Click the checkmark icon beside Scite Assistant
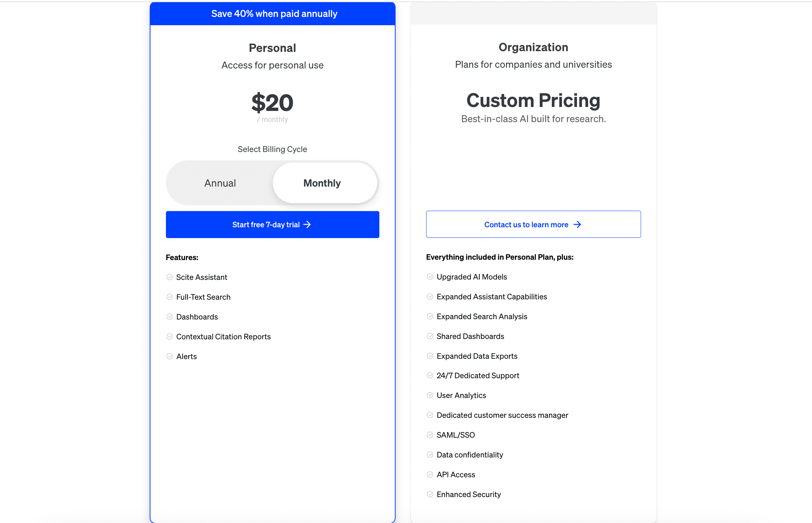Screen dimensions: 812x523 (170, 277)
